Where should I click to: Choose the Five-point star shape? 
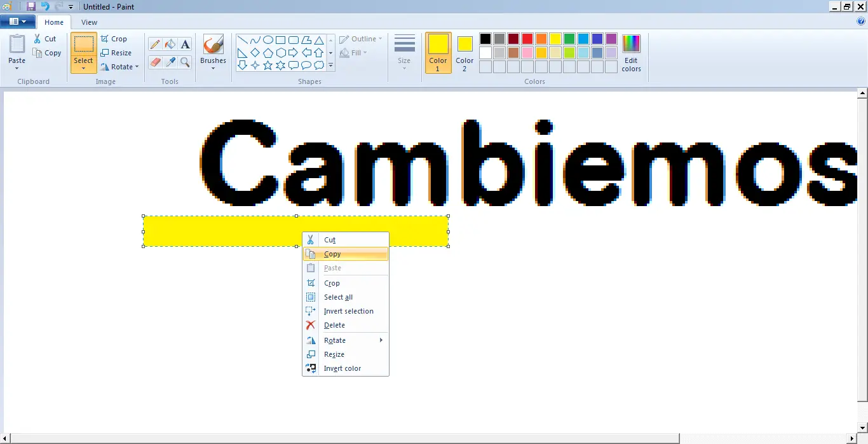click(268, 65)
